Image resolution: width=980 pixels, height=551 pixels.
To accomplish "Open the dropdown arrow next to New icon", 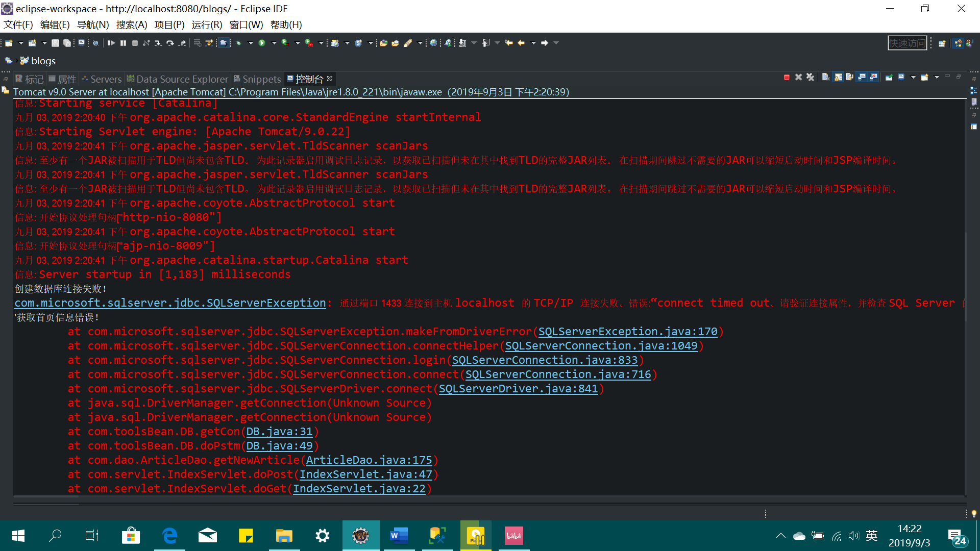I will click(x=21, y=43).
